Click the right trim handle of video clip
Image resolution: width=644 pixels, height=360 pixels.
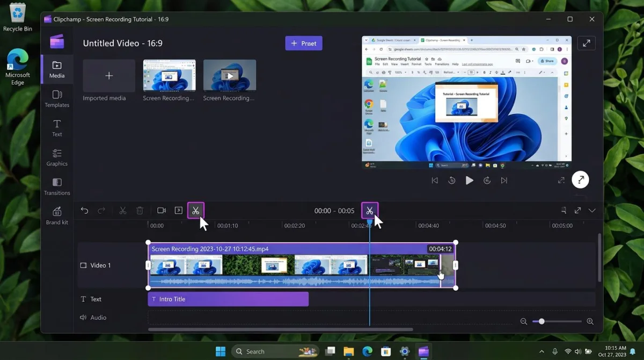tap(456, 265)
